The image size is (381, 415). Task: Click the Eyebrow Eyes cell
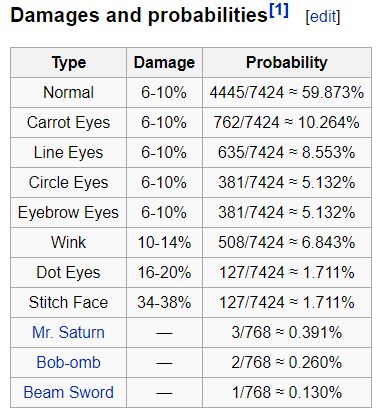[68, 212]
